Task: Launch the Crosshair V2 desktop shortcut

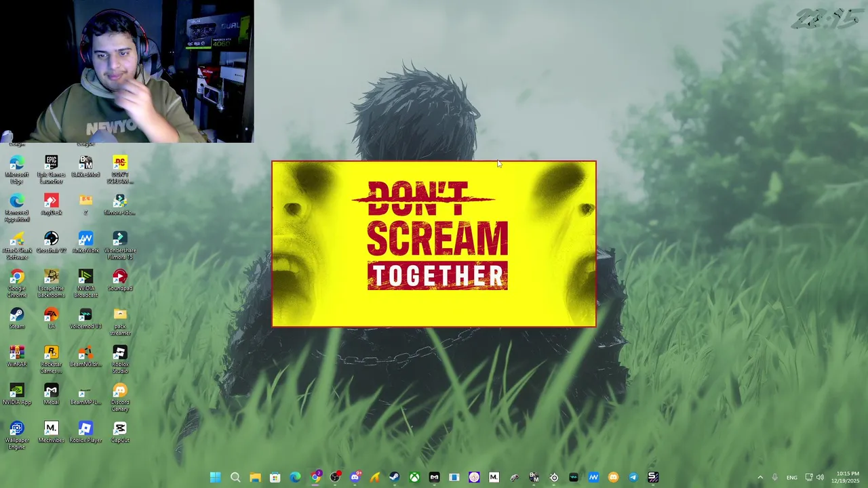Action: coord(52,243)
